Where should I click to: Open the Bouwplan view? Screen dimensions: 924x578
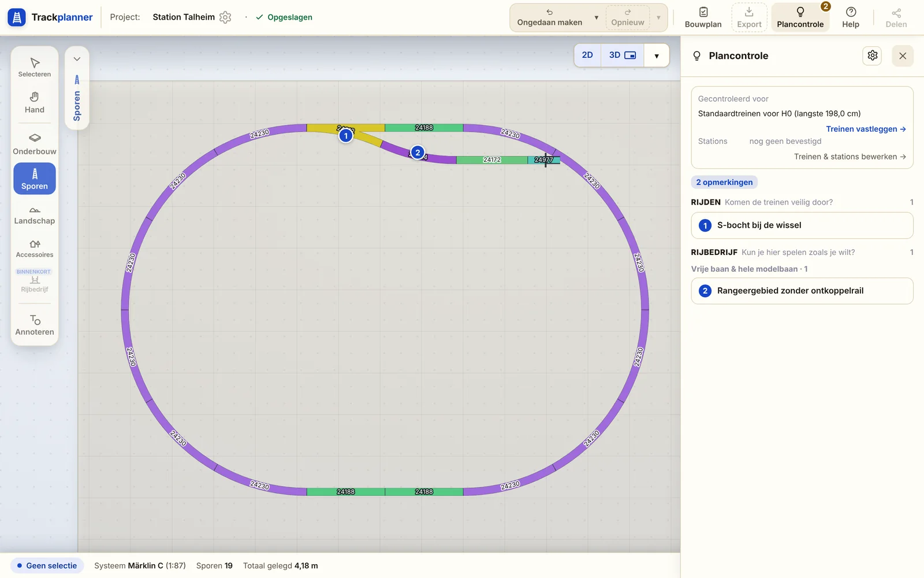[703, 17]
